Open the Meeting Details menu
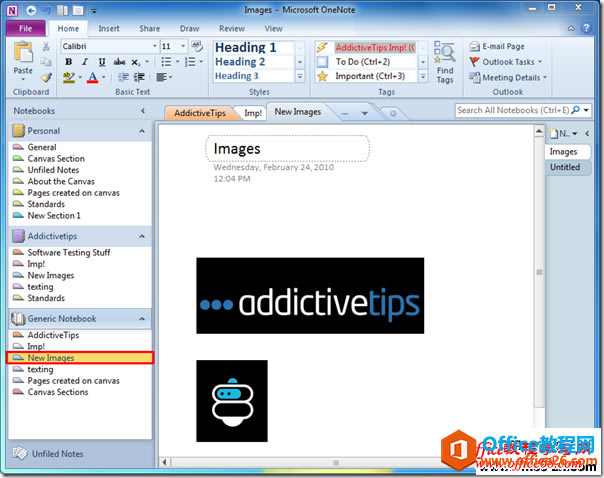This screenshot has height=478, width=604. click(x=508, y=77)
